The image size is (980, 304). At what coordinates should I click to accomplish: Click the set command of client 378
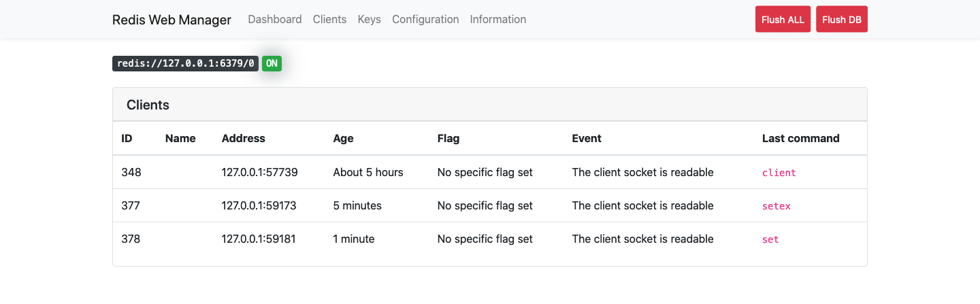point(770,239)
